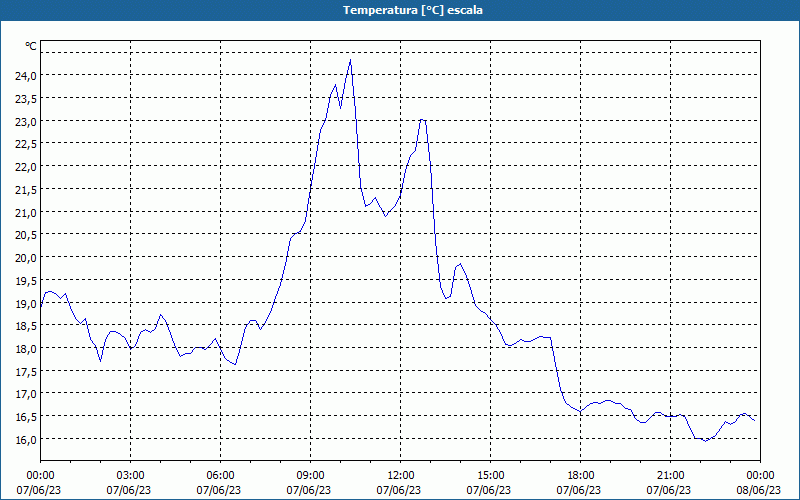Screen dimensions: 800x500
Task: Select the 20,5 y-axis label
Action: click(x=26, y=235)
